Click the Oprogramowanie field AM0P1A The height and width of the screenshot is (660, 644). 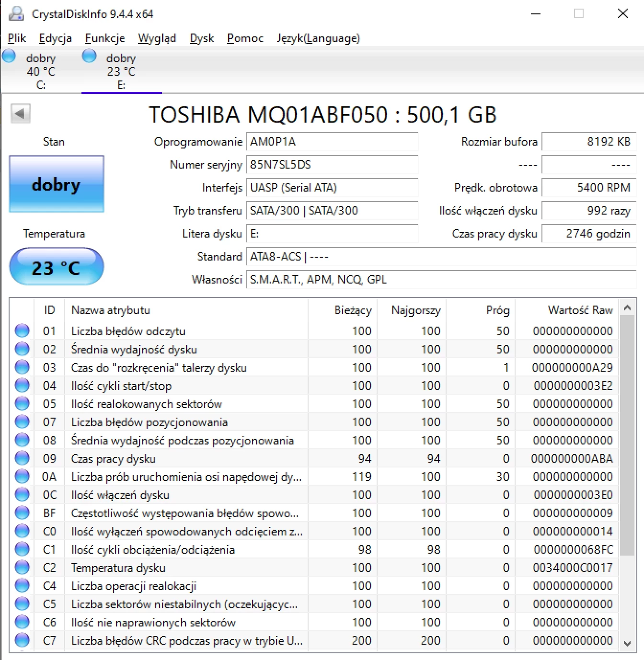tap(332, 142)
